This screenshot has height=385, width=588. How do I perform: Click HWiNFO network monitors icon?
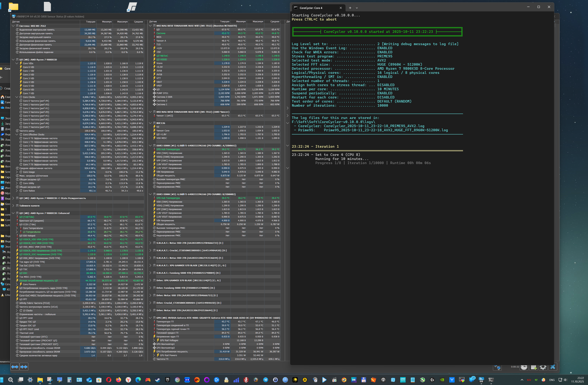497,368
